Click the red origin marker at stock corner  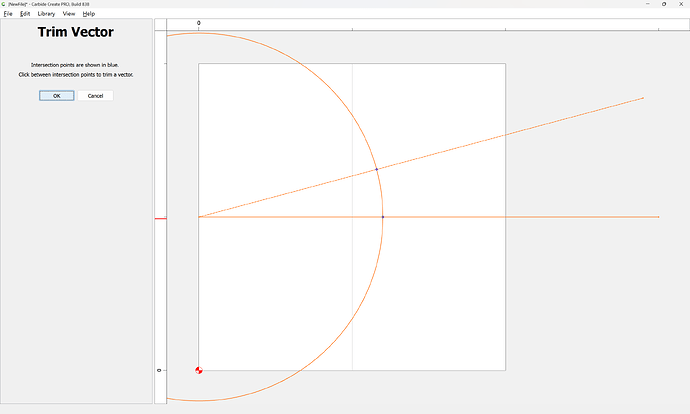pos(199,370)
